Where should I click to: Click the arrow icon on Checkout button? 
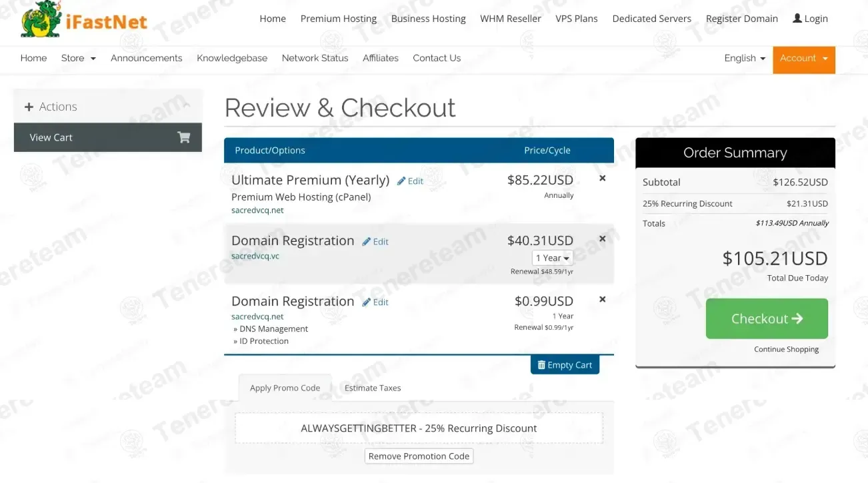click(797, 318)
